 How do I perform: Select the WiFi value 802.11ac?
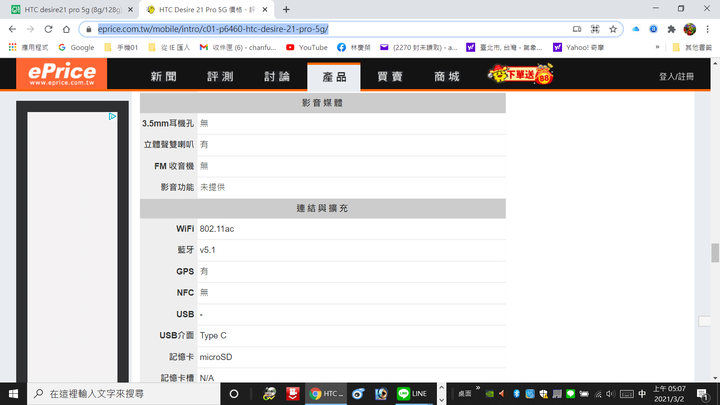point(217,229)
